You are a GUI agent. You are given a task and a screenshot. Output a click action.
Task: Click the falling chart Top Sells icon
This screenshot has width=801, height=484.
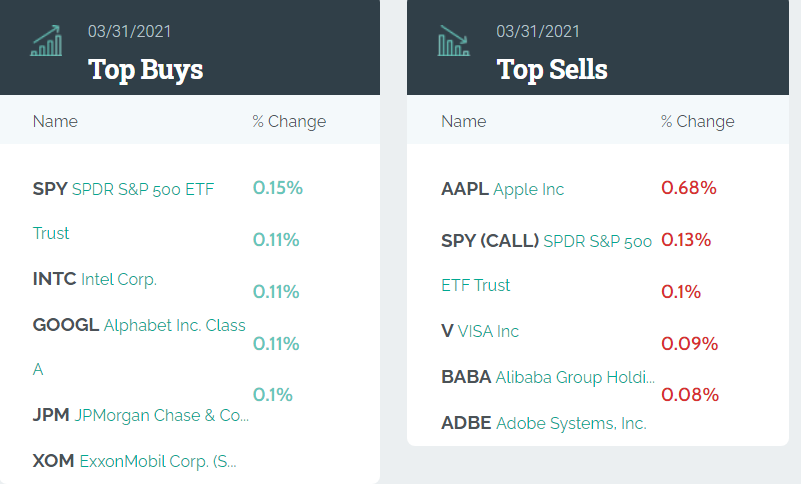pyautogui.click(x=454, y=41)
